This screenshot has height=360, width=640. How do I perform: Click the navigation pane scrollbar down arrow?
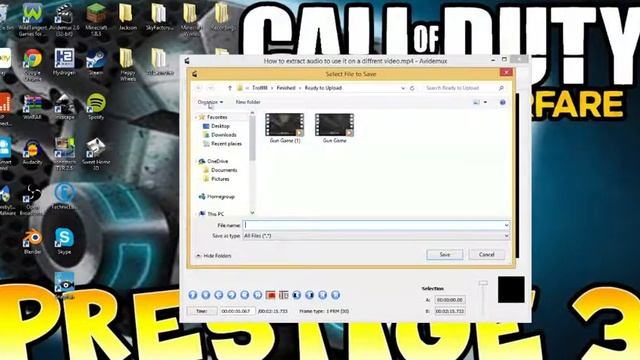click(252, 213)
